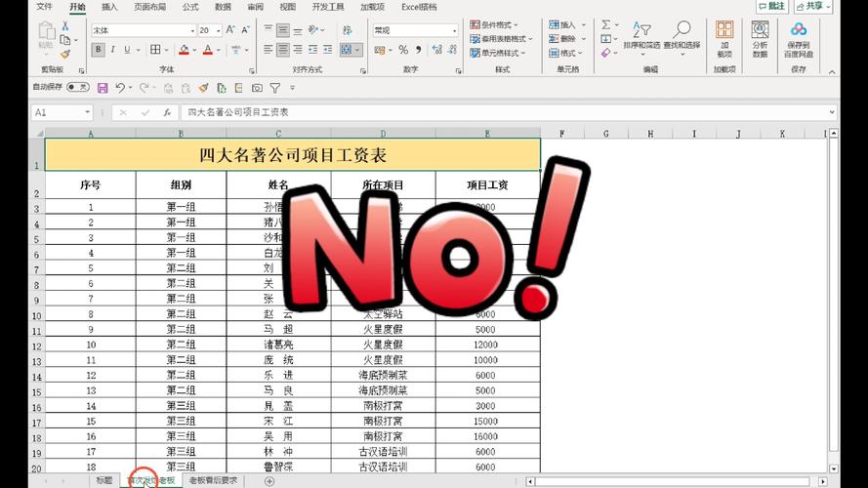Image resolution: width=868 pixels, height=488 pixels.
Task: Switch to Developer (开发工具) tab
Action: click(x=328, y=7)
